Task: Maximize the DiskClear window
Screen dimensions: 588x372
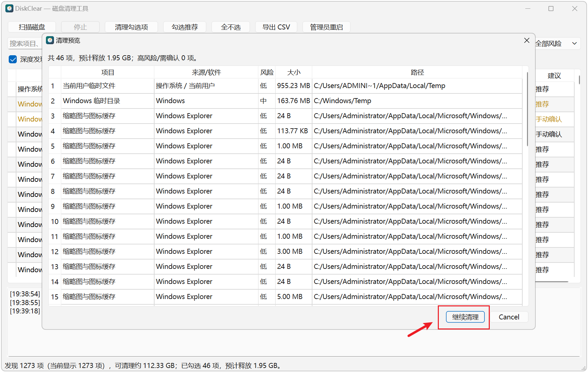Action: 551,8
